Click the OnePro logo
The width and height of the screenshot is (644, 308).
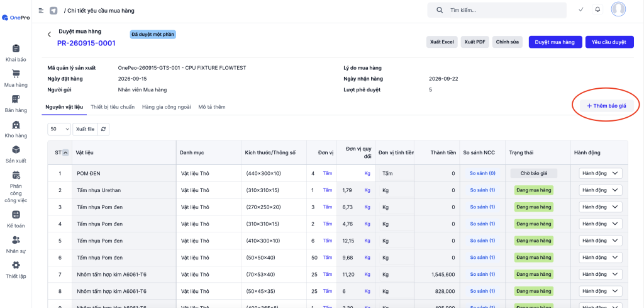[16, 18]
